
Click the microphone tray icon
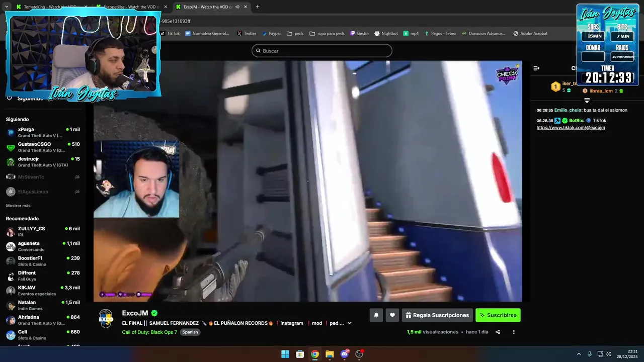point(590,354)
